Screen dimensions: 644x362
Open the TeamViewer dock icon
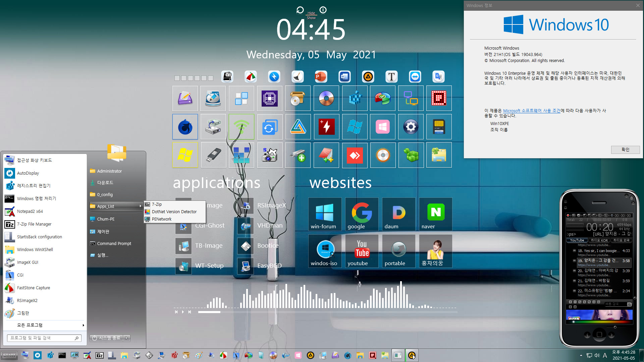[x=415, y=77]
